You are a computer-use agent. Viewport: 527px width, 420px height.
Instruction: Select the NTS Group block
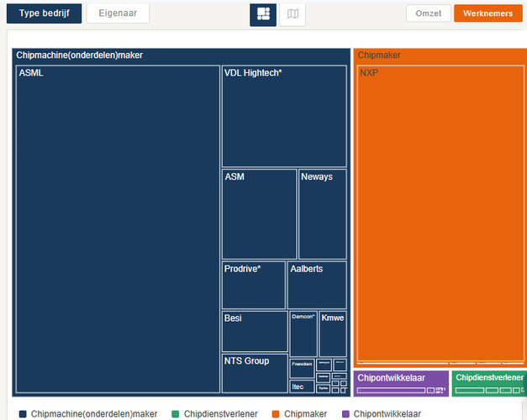255,373
